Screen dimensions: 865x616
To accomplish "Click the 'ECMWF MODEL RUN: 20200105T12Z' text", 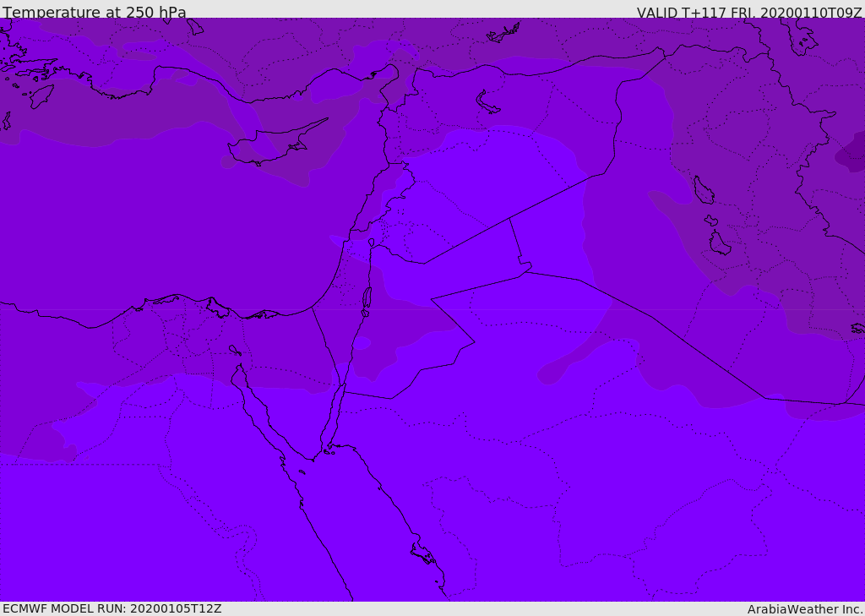I will point(112,608).
